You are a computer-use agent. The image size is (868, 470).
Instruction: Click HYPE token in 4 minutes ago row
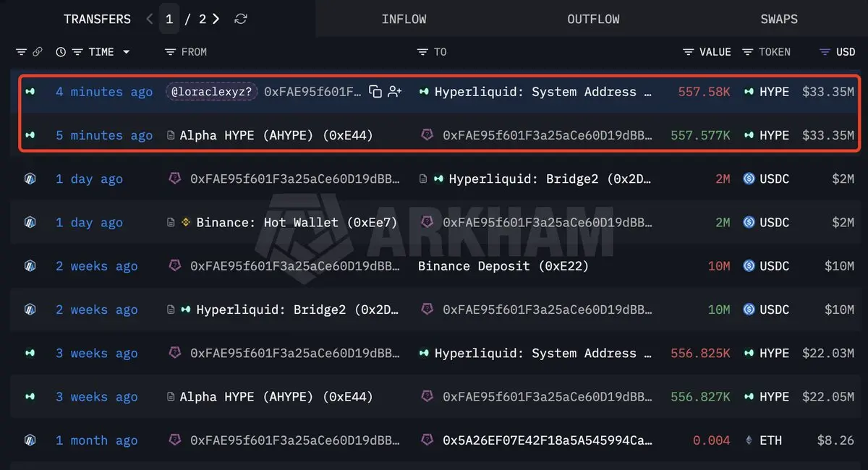774,92
